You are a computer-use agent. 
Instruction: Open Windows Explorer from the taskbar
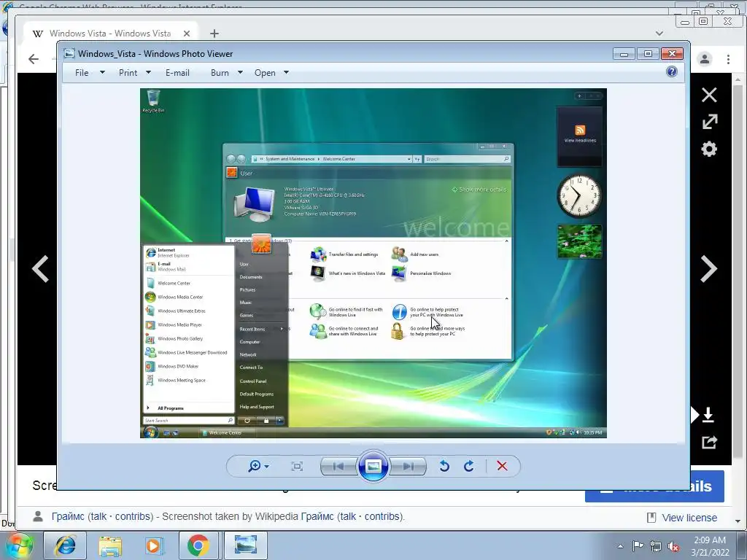click(x=110, y=545)
